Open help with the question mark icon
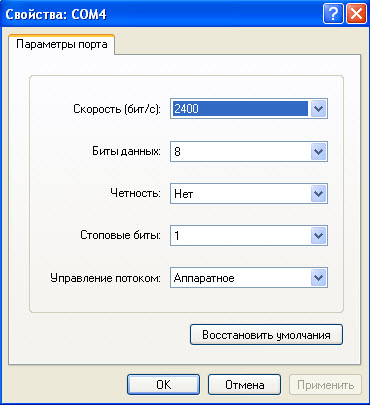Viewport: 370px width, 405px height. (333, 14)
